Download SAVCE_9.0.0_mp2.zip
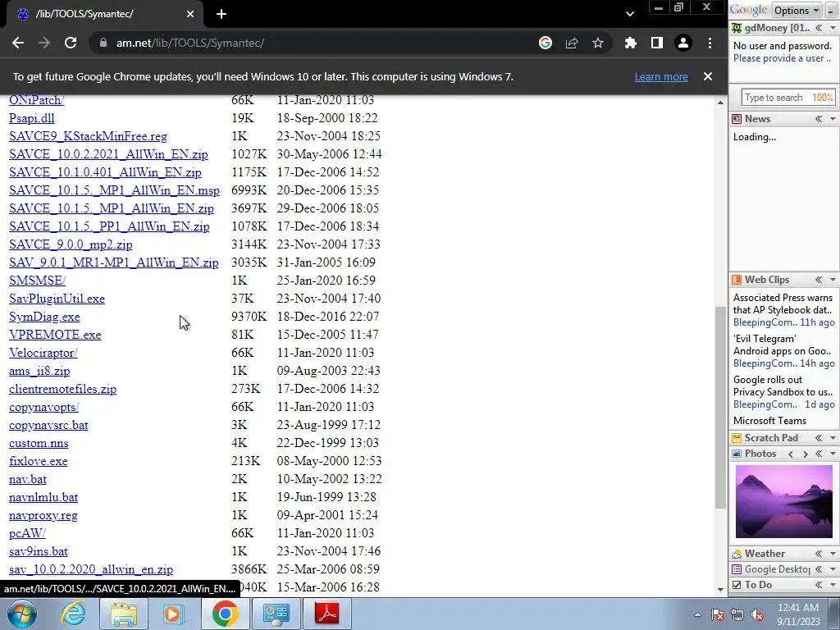 click(71, 244)
